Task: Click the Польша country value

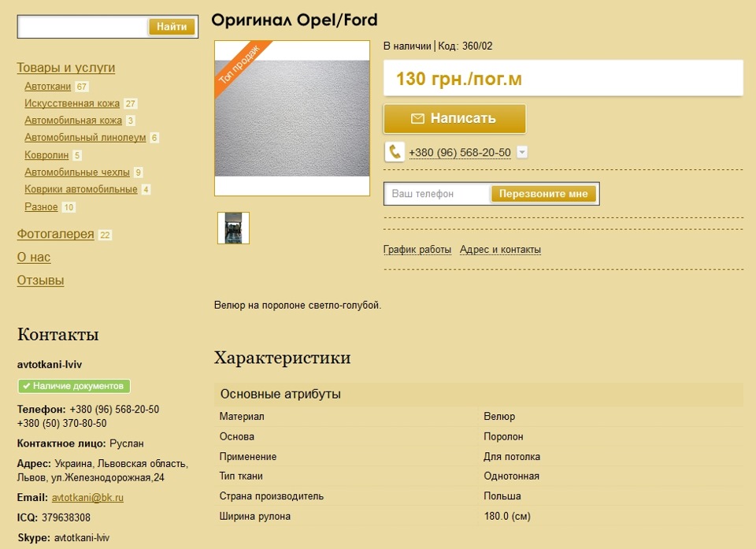Action: (502, 496)
